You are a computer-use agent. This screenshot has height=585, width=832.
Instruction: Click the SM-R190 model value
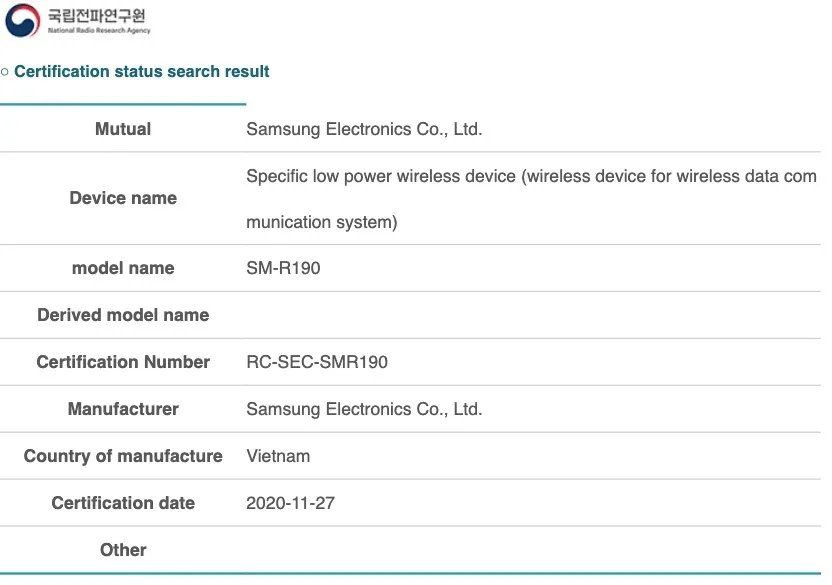click(x=283, y=268)
